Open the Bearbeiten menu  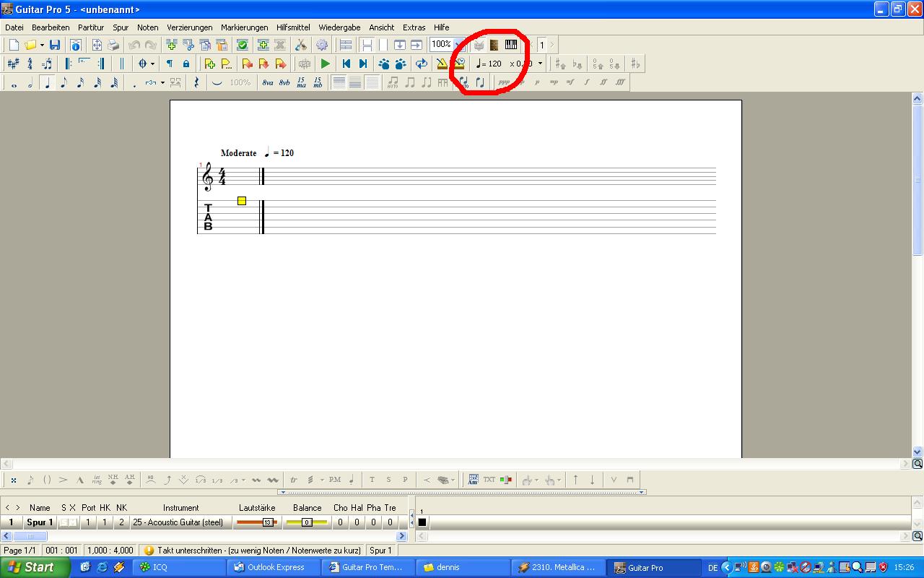coord(51,27)
